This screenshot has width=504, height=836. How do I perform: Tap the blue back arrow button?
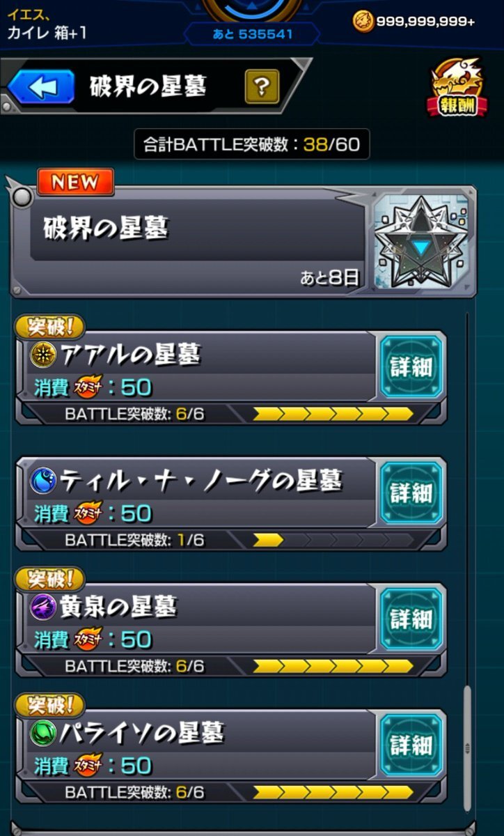coord(41,88)
